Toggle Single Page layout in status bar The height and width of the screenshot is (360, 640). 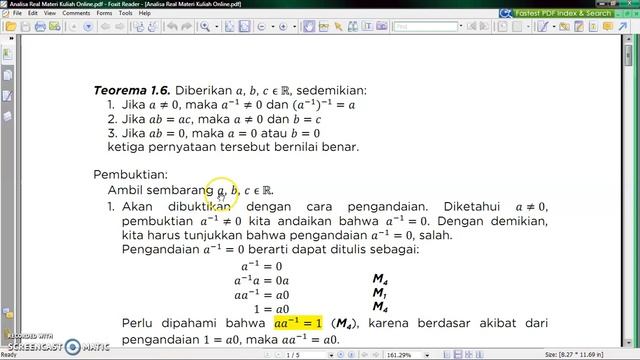(x=447, y=355)
